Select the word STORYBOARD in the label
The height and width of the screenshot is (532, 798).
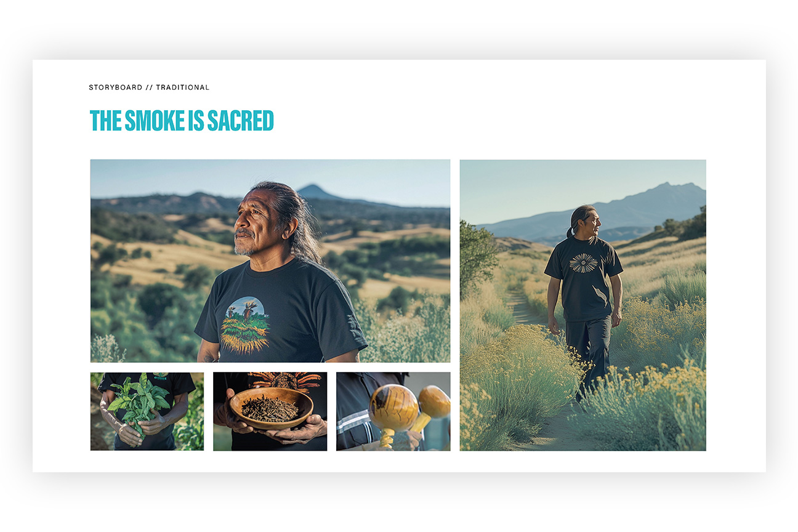click(x=116, y=87)
